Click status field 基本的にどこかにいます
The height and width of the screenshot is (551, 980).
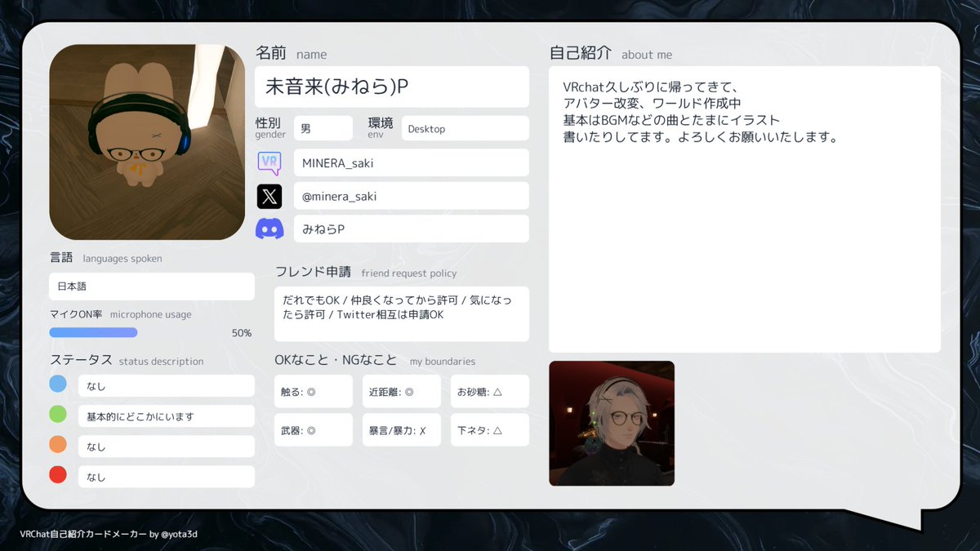coord(167,416)
